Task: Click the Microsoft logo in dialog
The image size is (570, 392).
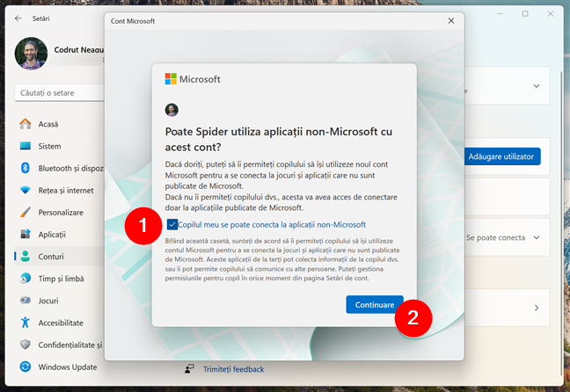Action: pyautogui.click(x=193, y=79)
